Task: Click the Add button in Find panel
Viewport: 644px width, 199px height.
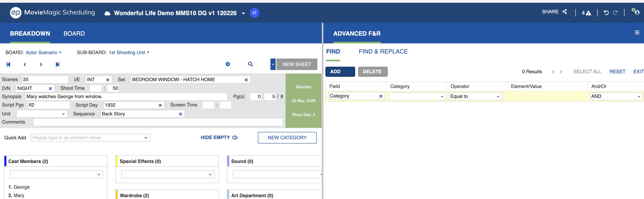Action: click(x=340, y=72)
